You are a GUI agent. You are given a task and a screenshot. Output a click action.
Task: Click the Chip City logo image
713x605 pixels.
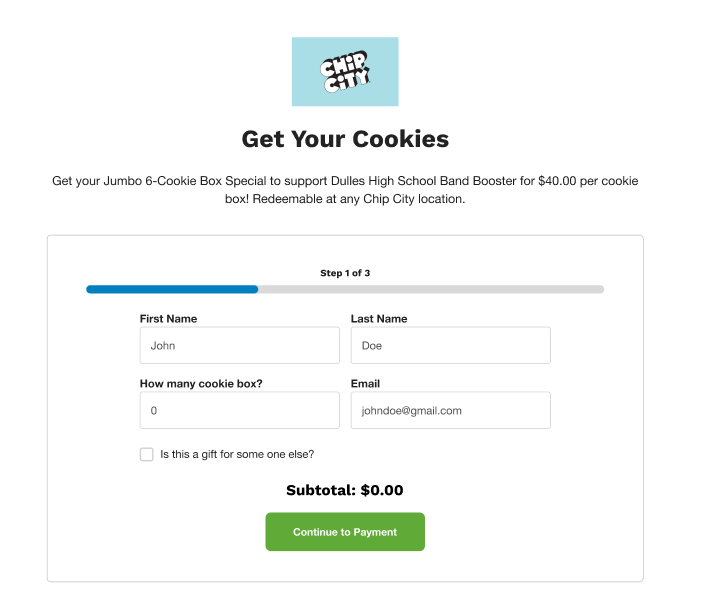click(x=345, y=71)
